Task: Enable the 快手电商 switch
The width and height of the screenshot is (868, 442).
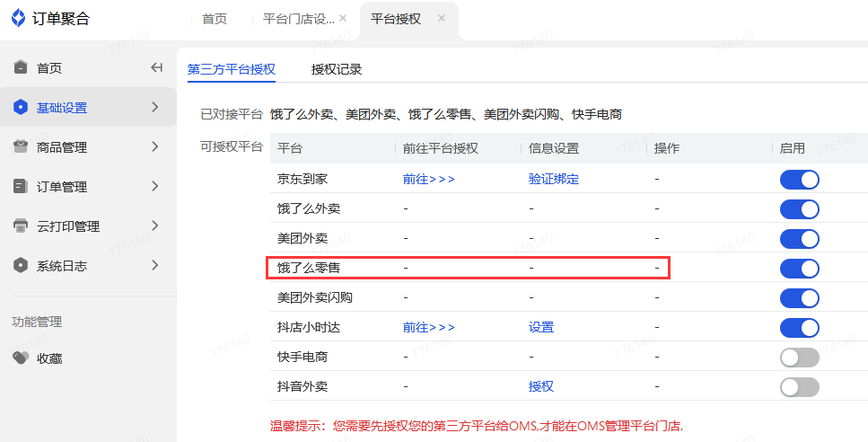Action: click(x=800, y=358)
